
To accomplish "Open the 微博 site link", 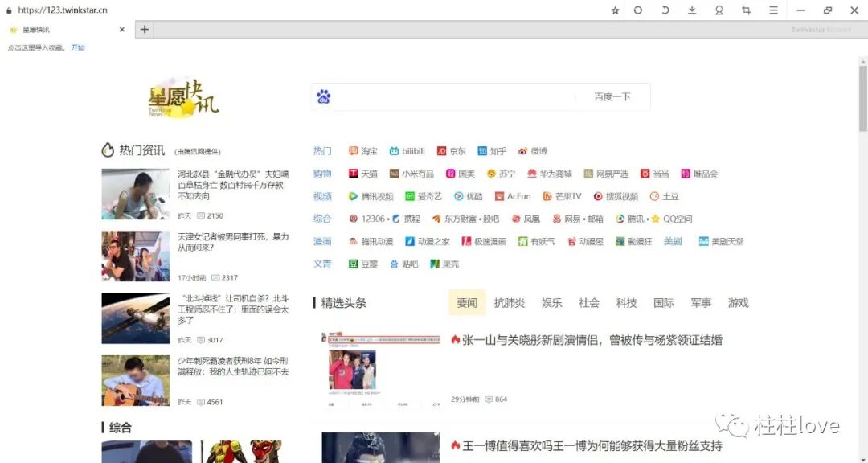I will tap(533, 151).
